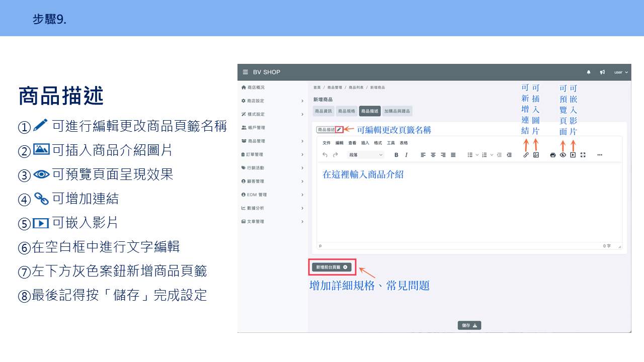Screen dimensions: 644x362
Task: Toggle the bullet list
Action: (470, 155)
